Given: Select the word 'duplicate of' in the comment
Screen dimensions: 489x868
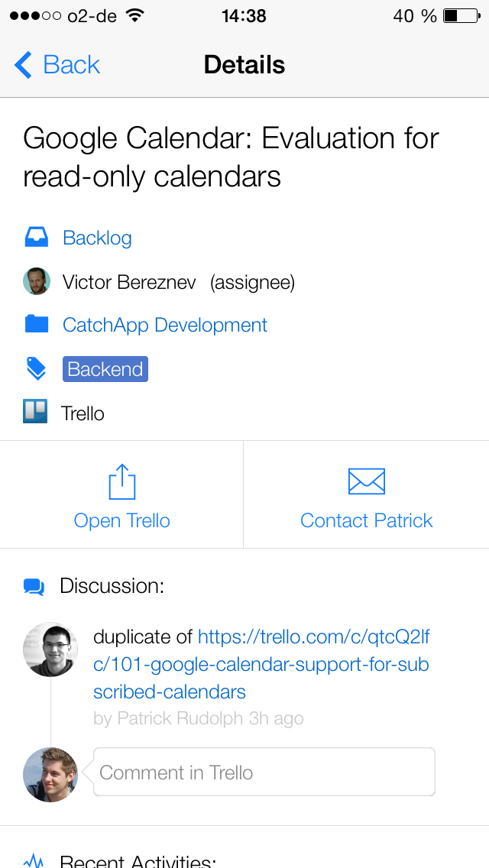Looking at the screenshot, I should (x=143, y=638).
